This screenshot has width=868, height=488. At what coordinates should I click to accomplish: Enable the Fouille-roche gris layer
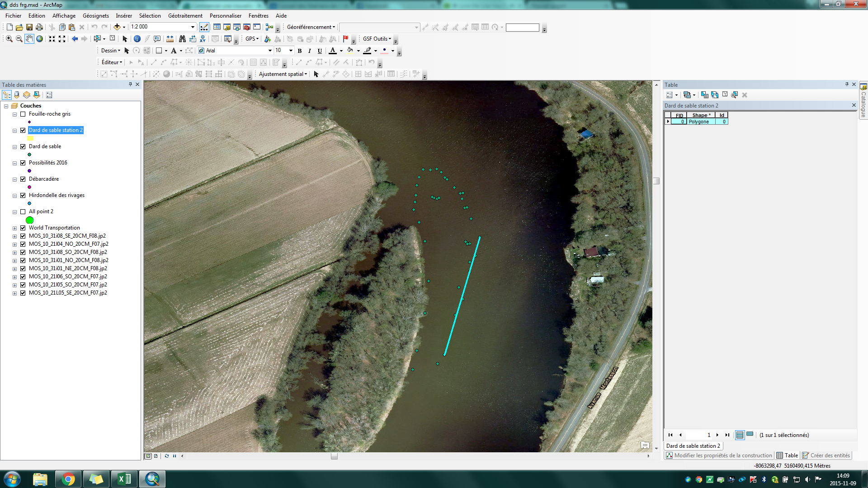click(x=23, y=114)
